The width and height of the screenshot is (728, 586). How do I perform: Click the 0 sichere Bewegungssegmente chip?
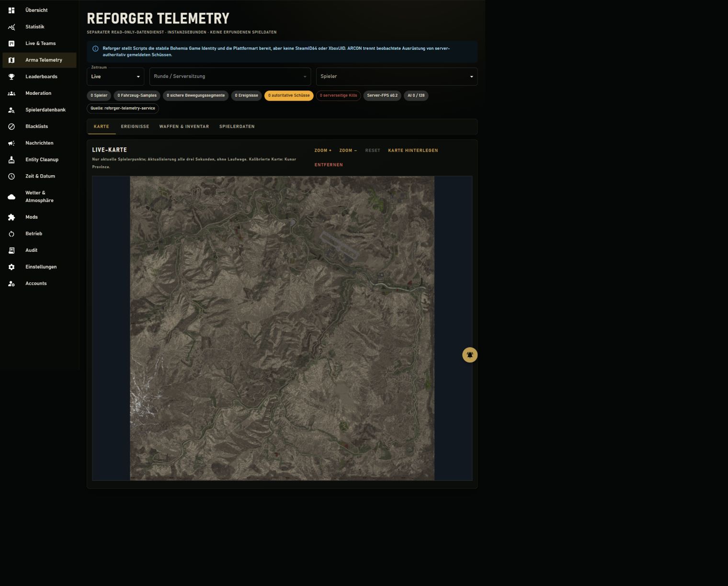pyautogui.click(x=196, y=95)
